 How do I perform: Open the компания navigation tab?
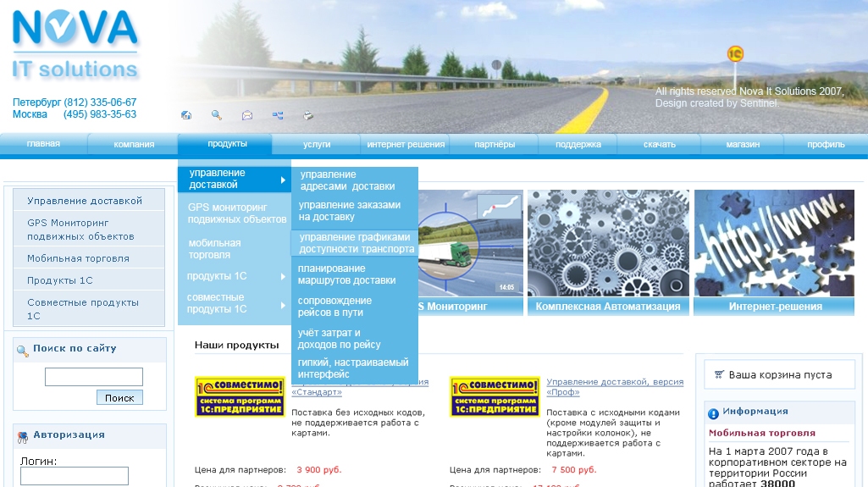tap(134, 145)
